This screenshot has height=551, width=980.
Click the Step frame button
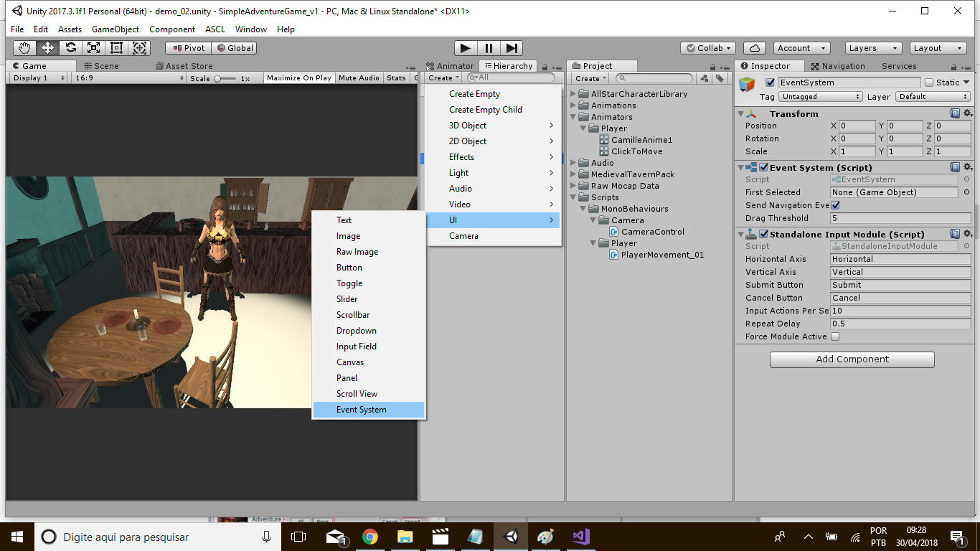coord(512,47)
